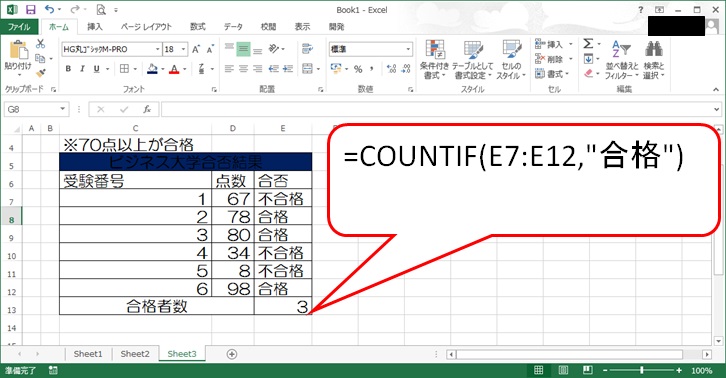Viewport: 726px width, 378px height.
Task: Add a new sheet with plus button
Action: click(x=232, y=354)
